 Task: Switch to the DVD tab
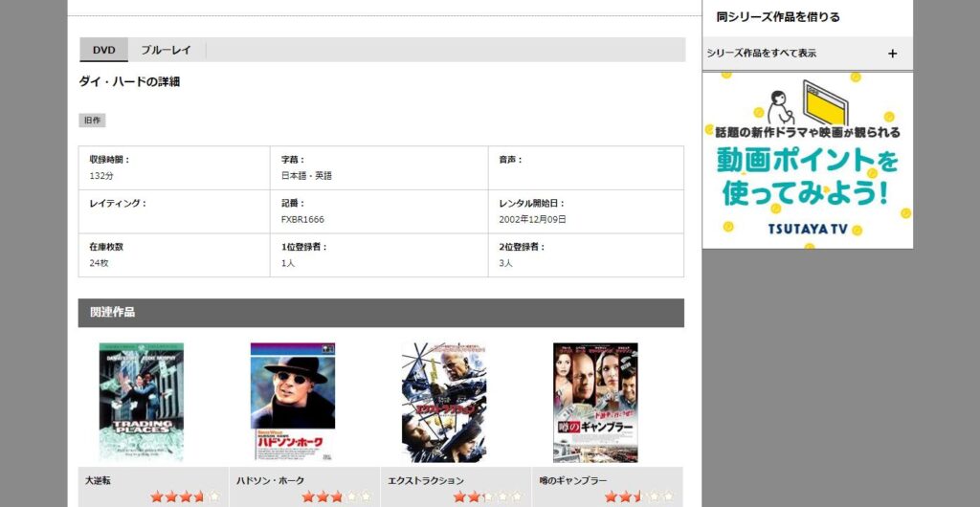click(103, 50)
